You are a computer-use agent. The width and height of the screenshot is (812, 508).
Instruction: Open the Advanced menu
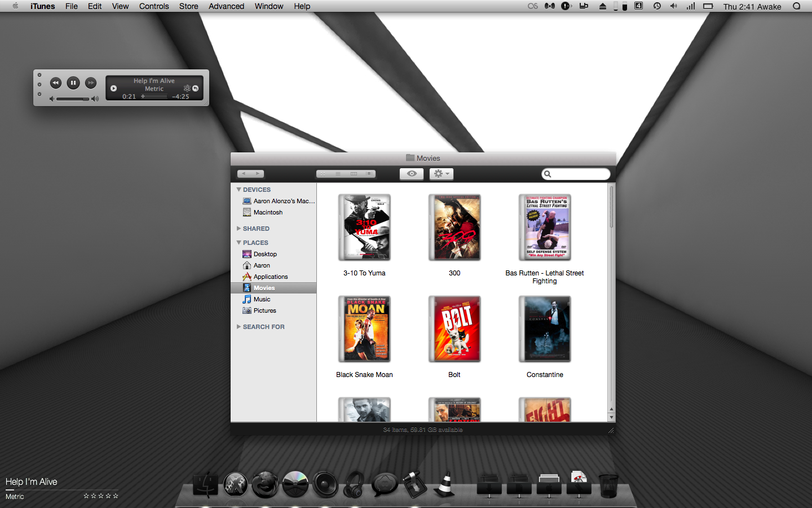coord(226,6)
